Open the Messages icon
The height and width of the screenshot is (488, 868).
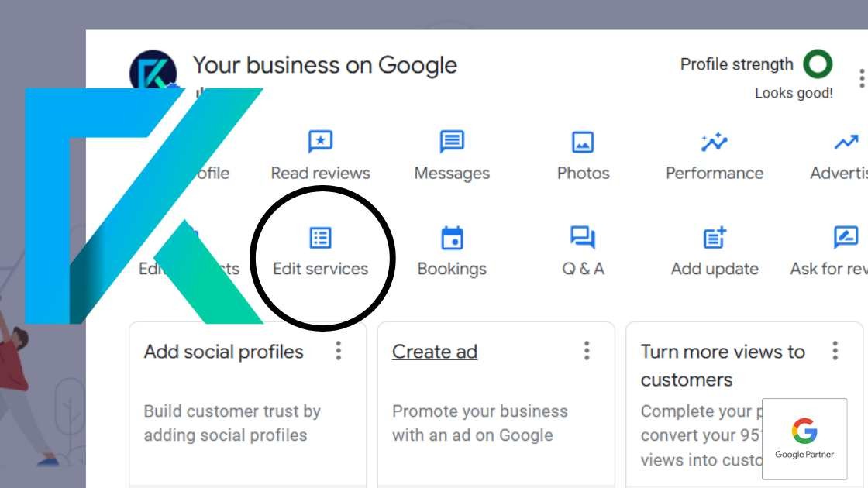pyautogui.click(x=452, y=142)
